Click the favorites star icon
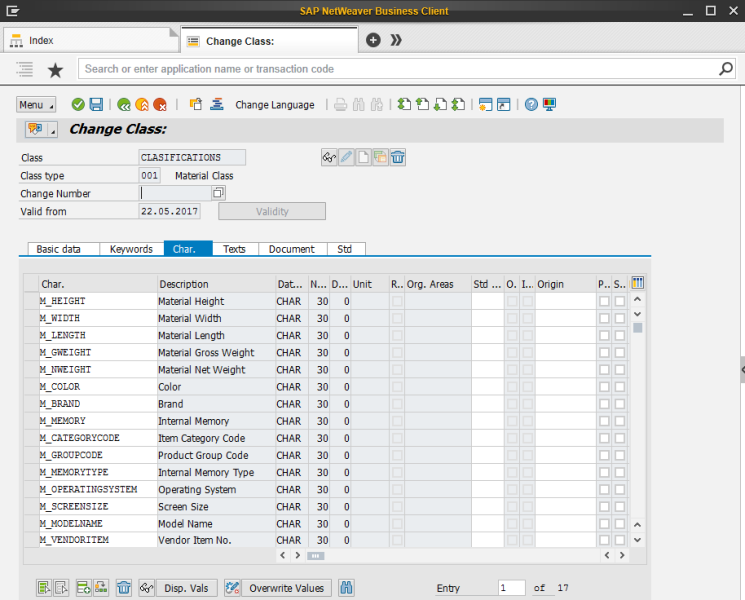Image resolution: width=745 pixels, height=600 pixels. [55, 70]
